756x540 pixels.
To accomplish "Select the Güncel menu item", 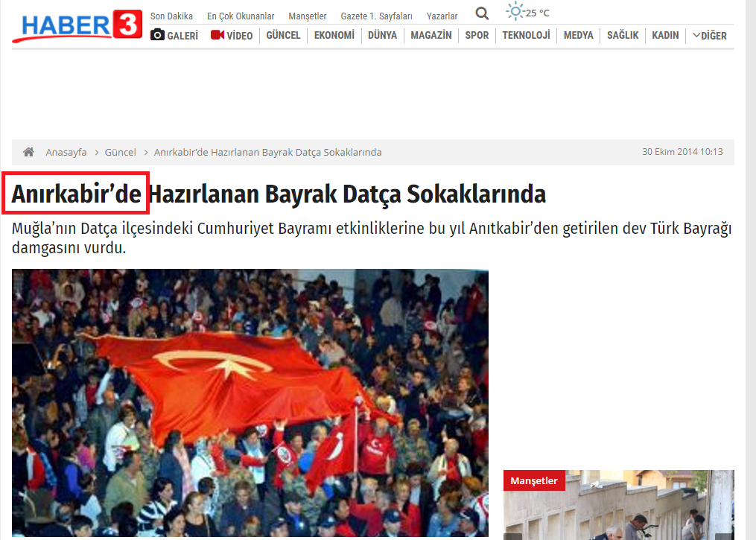I will point(283,35).
